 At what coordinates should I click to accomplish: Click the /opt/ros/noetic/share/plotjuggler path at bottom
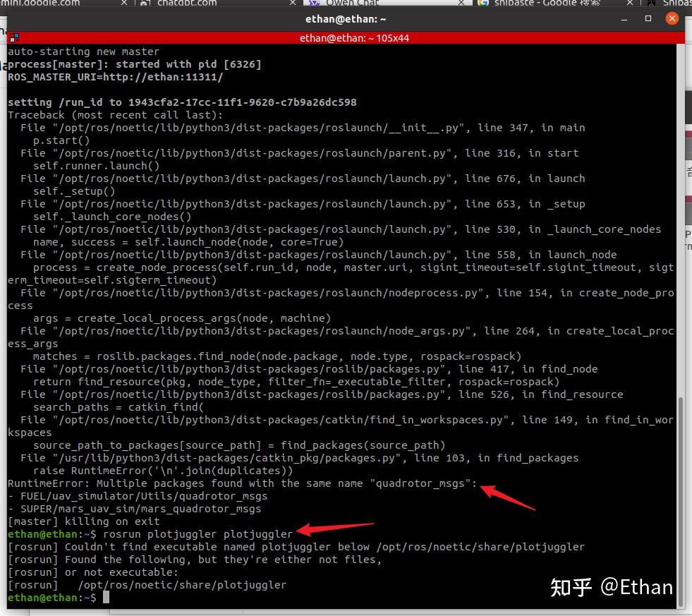182,585
